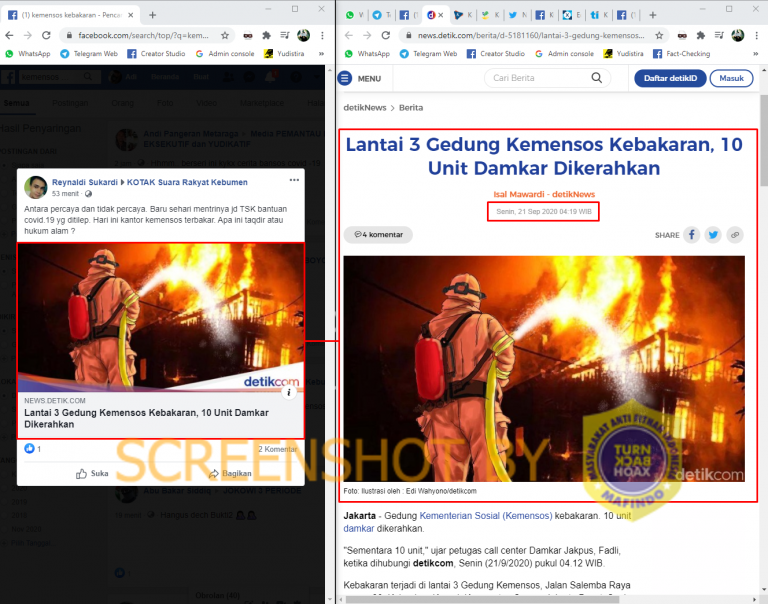The width and height of the screenshot is (768, 604).
Task: Click facebook.com address bar in left window
Action: pos(144,35)
